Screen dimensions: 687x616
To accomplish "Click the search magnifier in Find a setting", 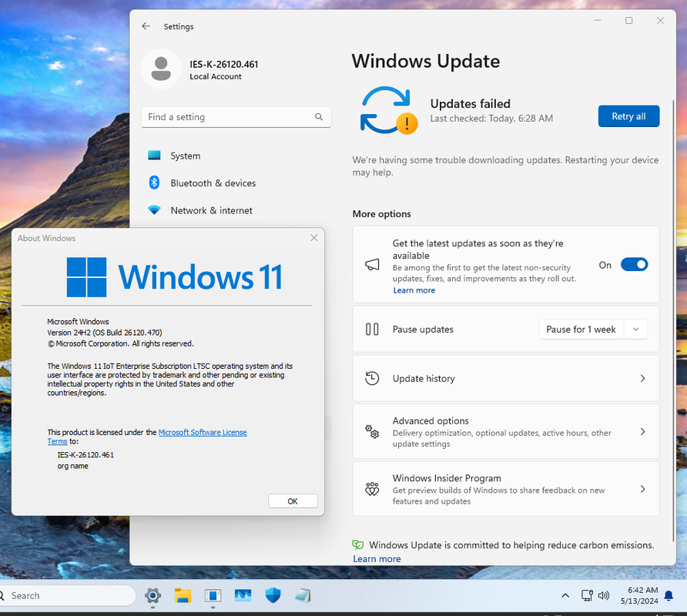I will 319,116.
